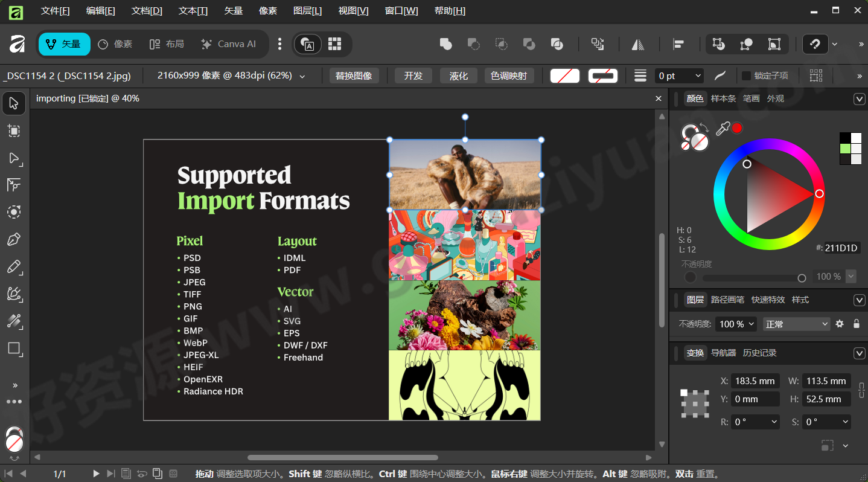Screen dimensions: 868x482
Task: Toggle the aspect ratio link in Transform
Action: pos(861,390)
